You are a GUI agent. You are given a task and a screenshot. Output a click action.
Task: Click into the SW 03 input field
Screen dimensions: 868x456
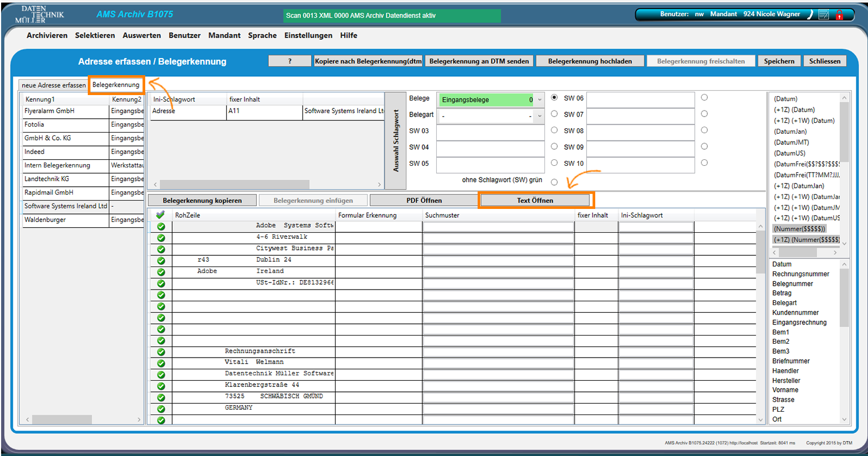pyautogui.click(x=490, y=131)
